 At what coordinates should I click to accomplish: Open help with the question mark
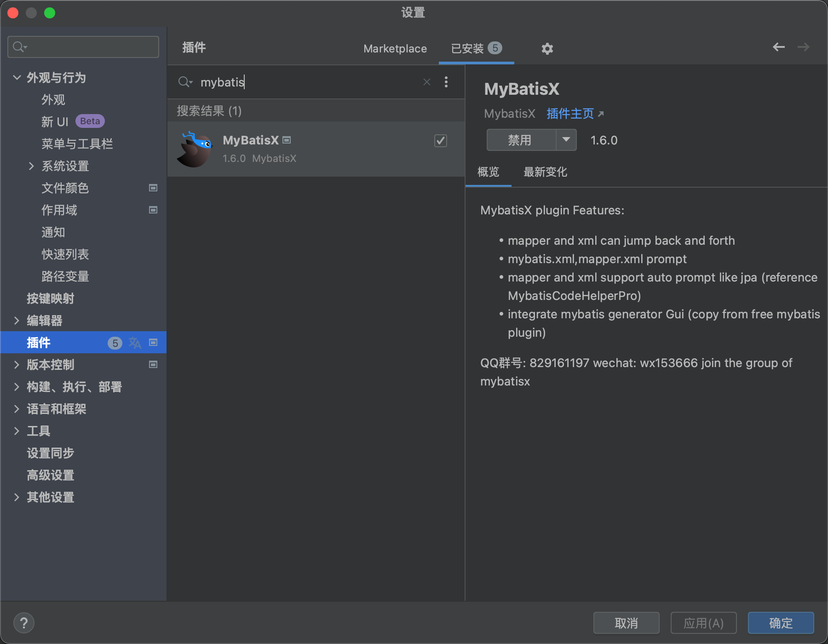pos(24,623)
